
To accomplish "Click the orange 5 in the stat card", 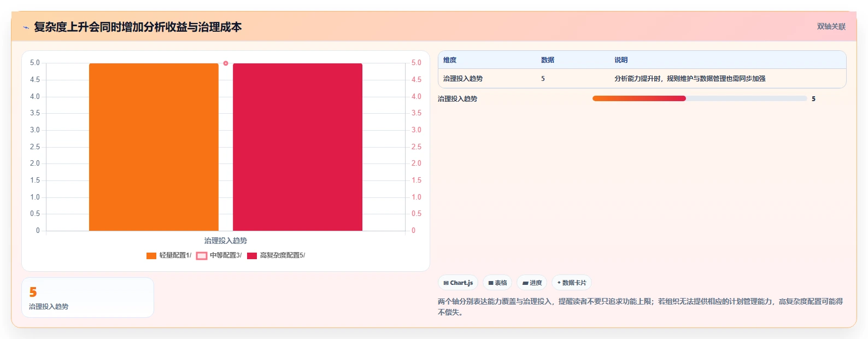I will point(33,293).
